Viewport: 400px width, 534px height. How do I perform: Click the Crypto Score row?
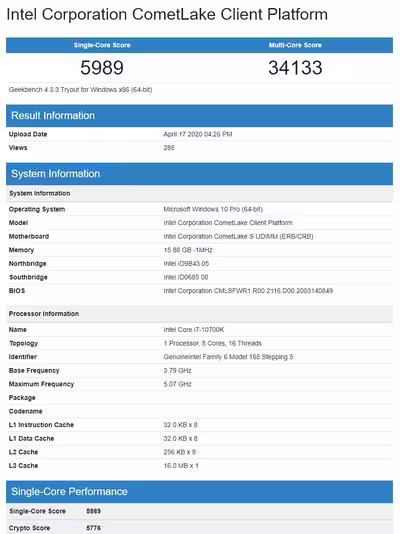[199, 528]
